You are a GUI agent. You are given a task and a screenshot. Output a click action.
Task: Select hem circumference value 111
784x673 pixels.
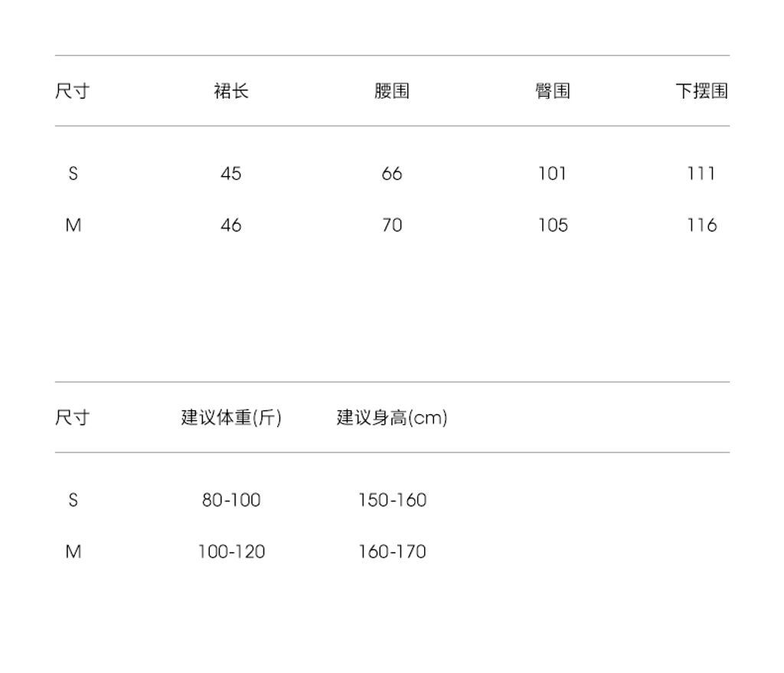(x=701, y=174)
